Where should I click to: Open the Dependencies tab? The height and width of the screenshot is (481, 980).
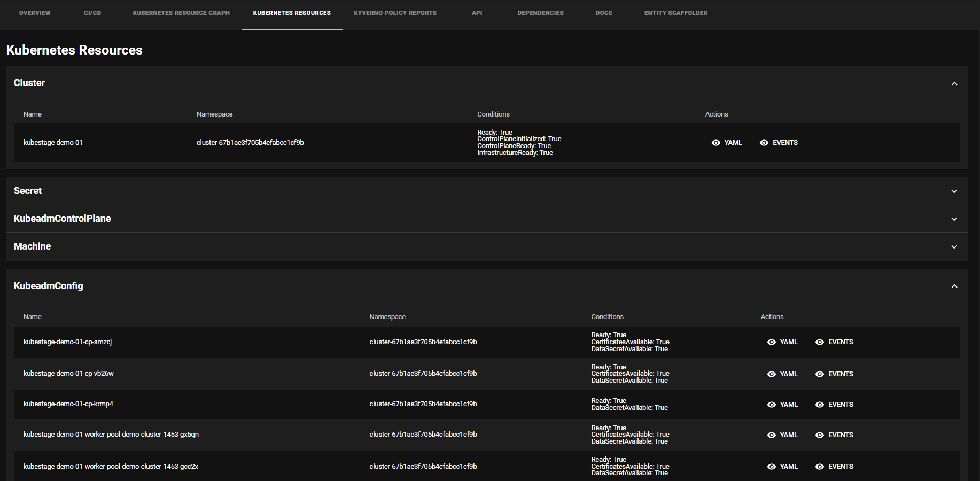(x=540, y=13)
